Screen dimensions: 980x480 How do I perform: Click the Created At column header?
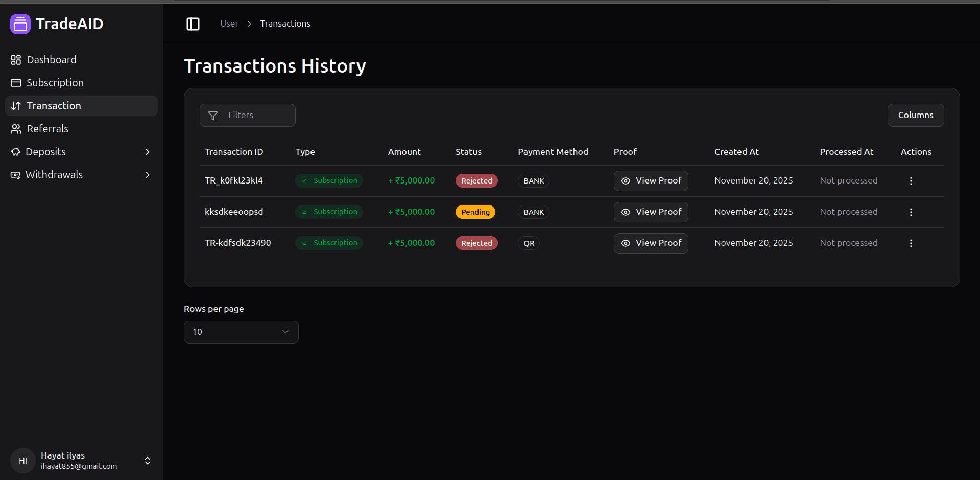[x=736, y=152]
